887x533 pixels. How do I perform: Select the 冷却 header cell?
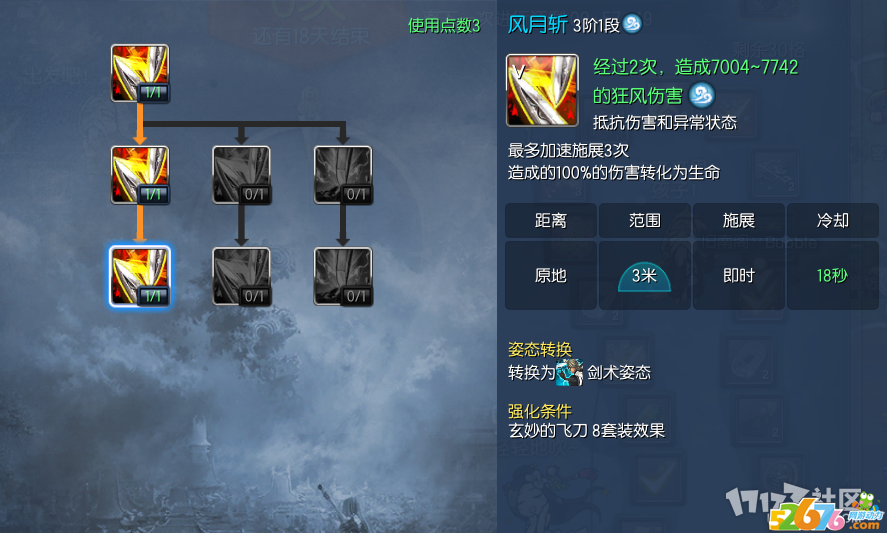tap(832, 220)
